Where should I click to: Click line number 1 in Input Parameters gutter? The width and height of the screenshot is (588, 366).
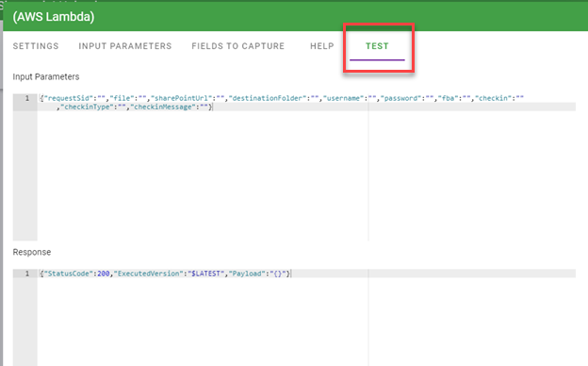pyautogui.click(x=27, y=98)
